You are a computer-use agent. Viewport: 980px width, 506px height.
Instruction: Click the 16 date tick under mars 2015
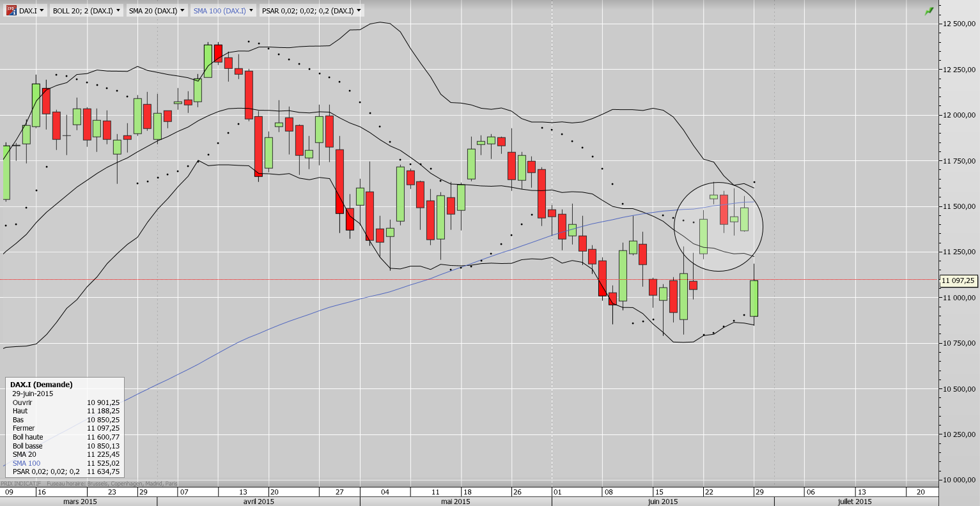click(x=41, y=492)
